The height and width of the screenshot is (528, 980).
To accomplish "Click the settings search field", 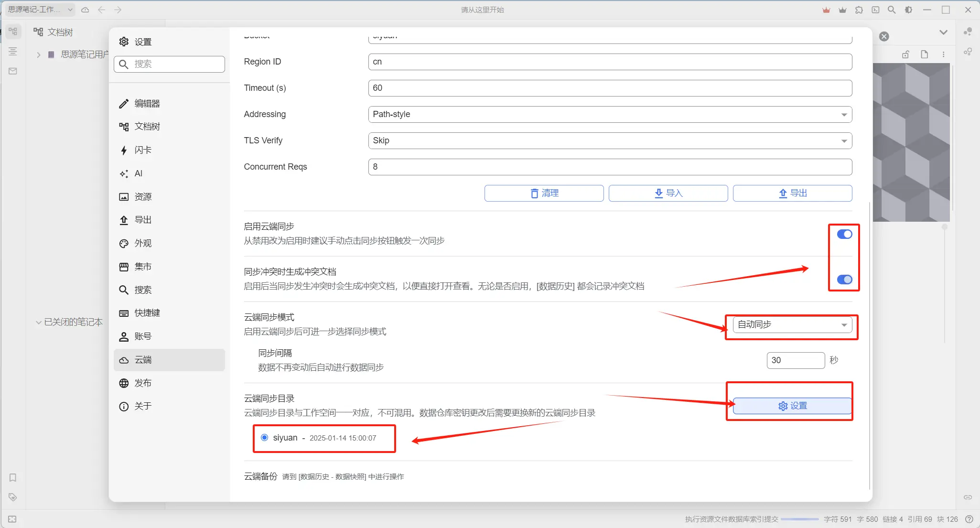I will (169, 64).
